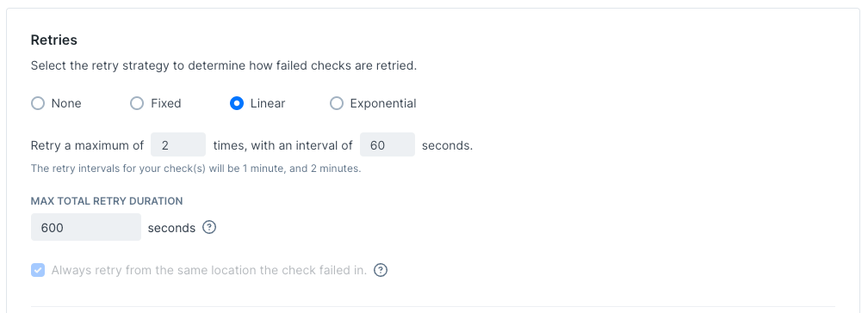Choose the Fixed retry strategy radio
This screenshot has width=868, height=313.
137,103
